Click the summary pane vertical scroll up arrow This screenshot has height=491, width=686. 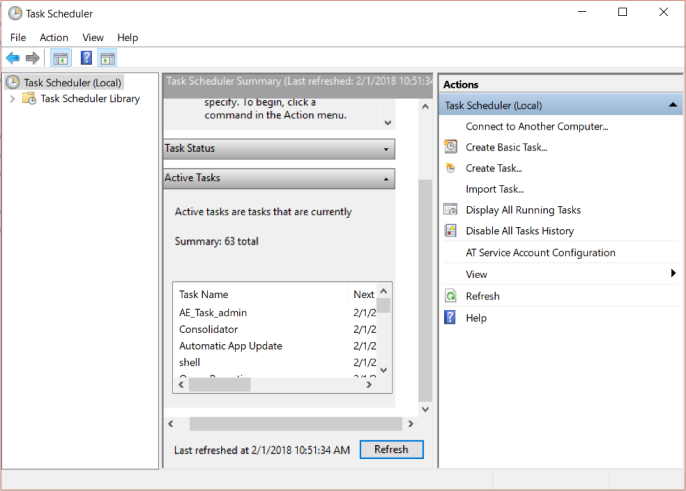tap(425, 106)
